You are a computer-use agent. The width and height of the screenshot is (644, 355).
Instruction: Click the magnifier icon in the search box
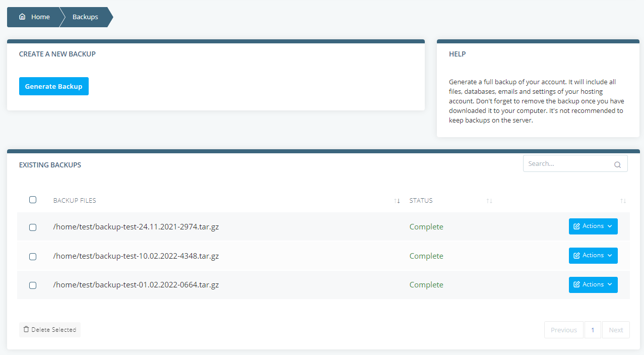[x=617, y=164]
